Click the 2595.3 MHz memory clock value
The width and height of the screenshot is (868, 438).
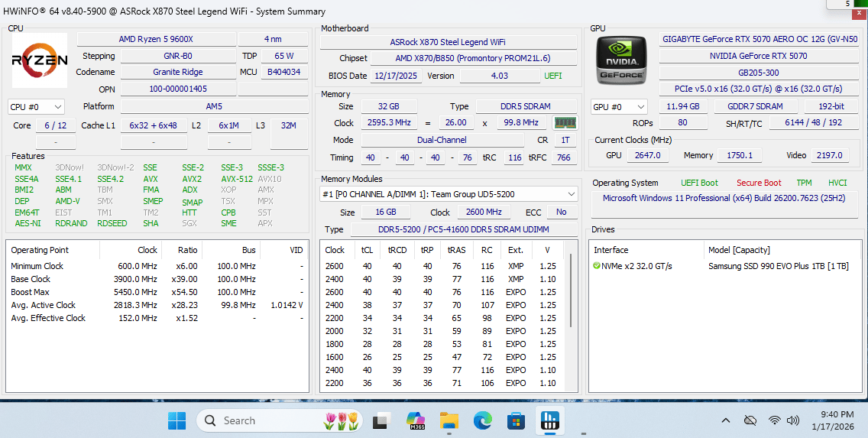[390, 123]
